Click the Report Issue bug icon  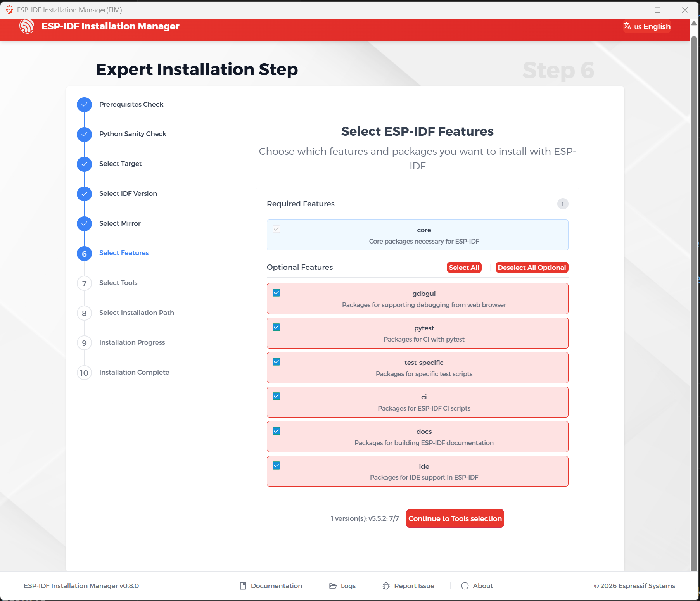coord(386,586)
